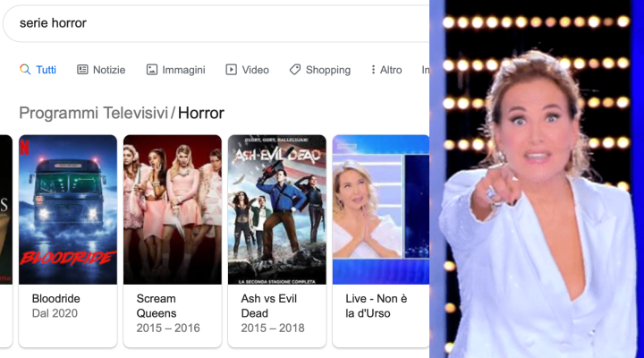Open the Scream Queens poster thumbnail

tap(173, 209)
